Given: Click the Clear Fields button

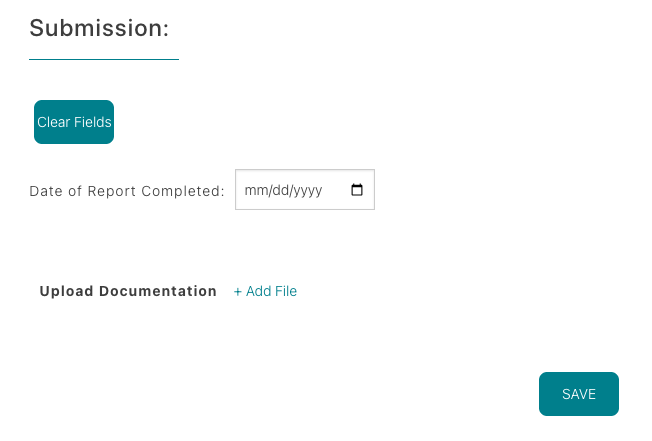Looking at the screenshot, I should 74,122.
